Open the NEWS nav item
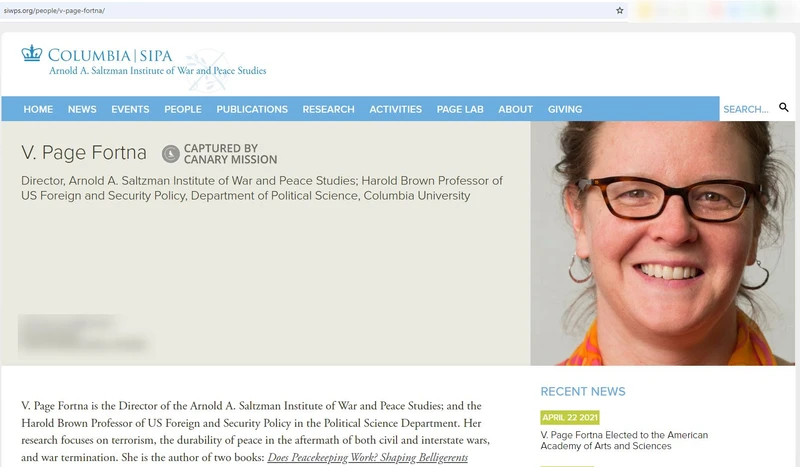 pos(82,109)
